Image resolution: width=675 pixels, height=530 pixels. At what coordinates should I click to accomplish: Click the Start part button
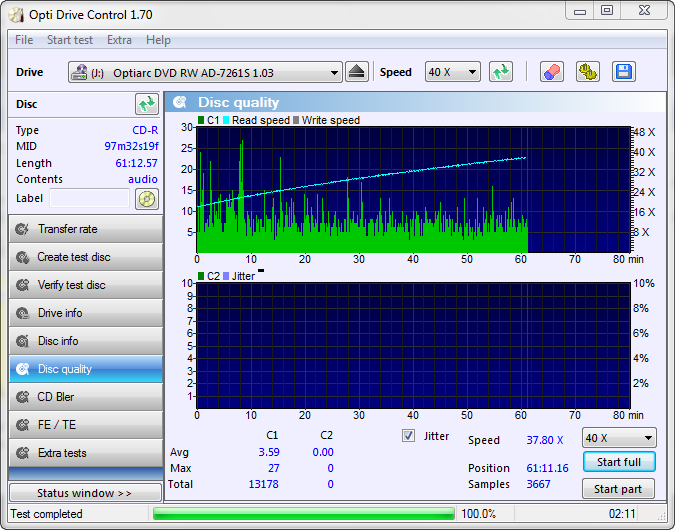point(618,489)
